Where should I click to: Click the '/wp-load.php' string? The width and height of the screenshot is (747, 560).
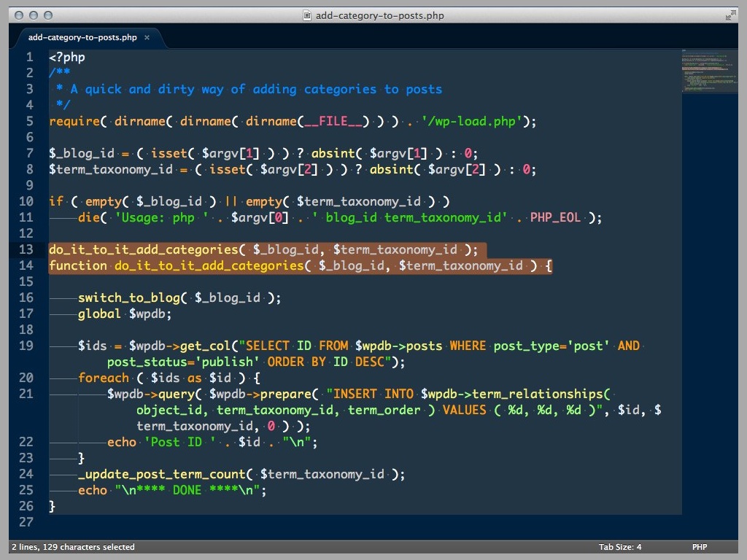(x=472, y=122)
